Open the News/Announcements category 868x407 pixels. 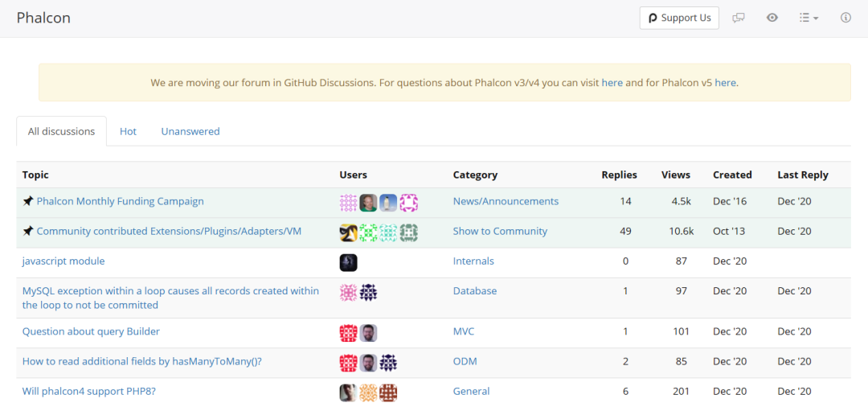pos(506,202)
